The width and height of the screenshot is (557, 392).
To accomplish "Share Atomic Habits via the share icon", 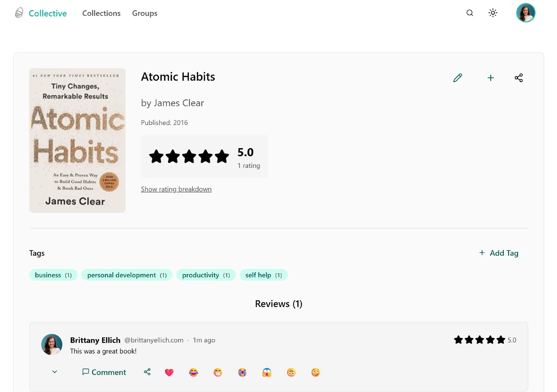I will click(x=519, y=78).
